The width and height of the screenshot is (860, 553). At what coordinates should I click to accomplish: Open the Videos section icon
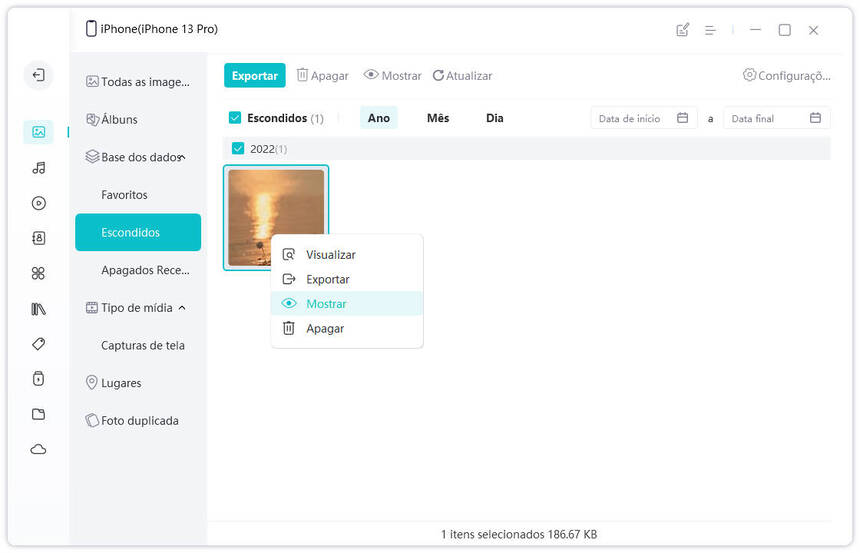[38, 203]
